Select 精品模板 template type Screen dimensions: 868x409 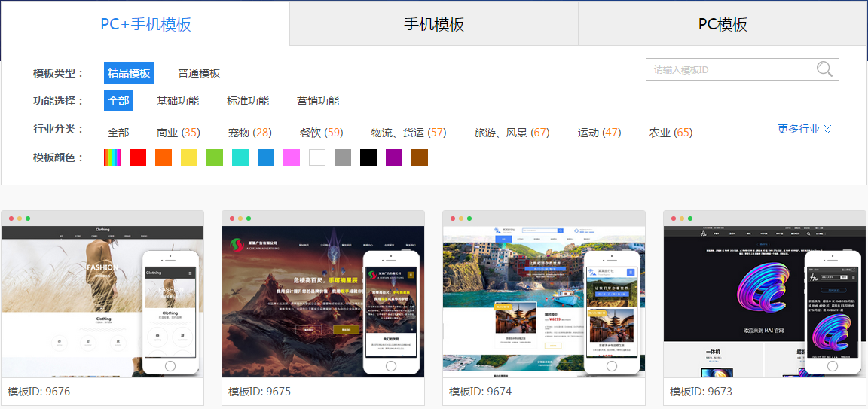pos(129,73)
